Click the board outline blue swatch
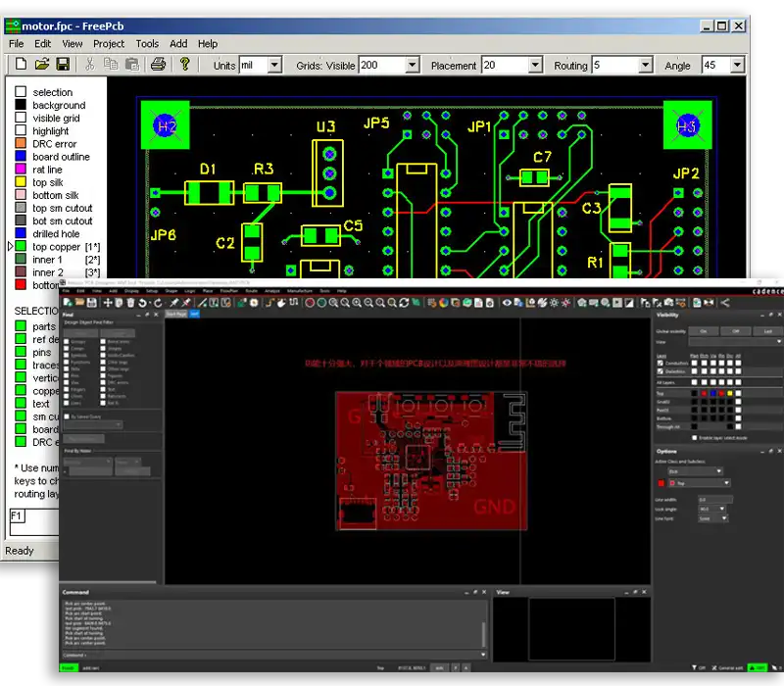 coord(21,156)
